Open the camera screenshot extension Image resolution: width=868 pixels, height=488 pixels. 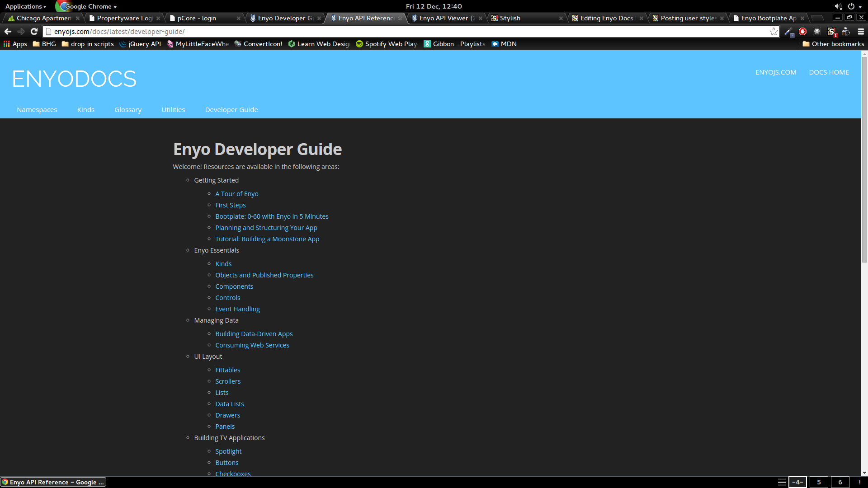click(846, 32)
